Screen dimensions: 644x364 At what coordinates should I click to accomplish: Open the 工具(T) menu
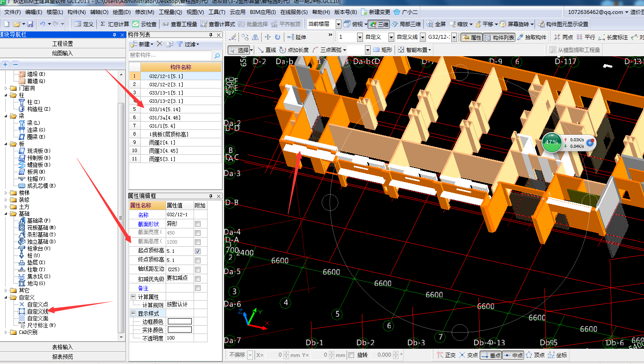tap(217, 12)
